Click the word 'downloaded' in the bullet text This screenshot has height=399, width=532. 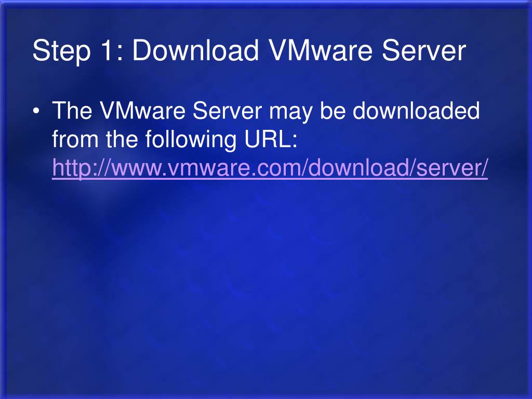tap(416, 111)
